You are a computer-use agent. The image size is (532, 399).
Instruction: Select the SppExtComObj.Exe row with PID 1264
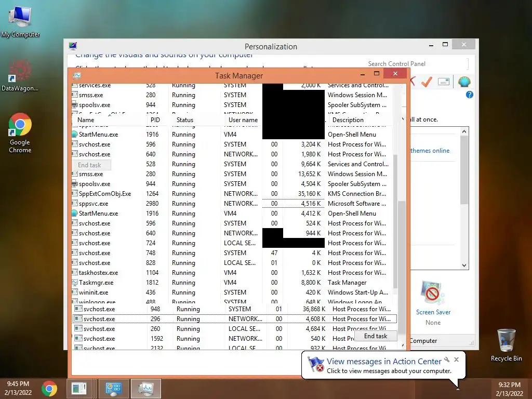point(232,193)
